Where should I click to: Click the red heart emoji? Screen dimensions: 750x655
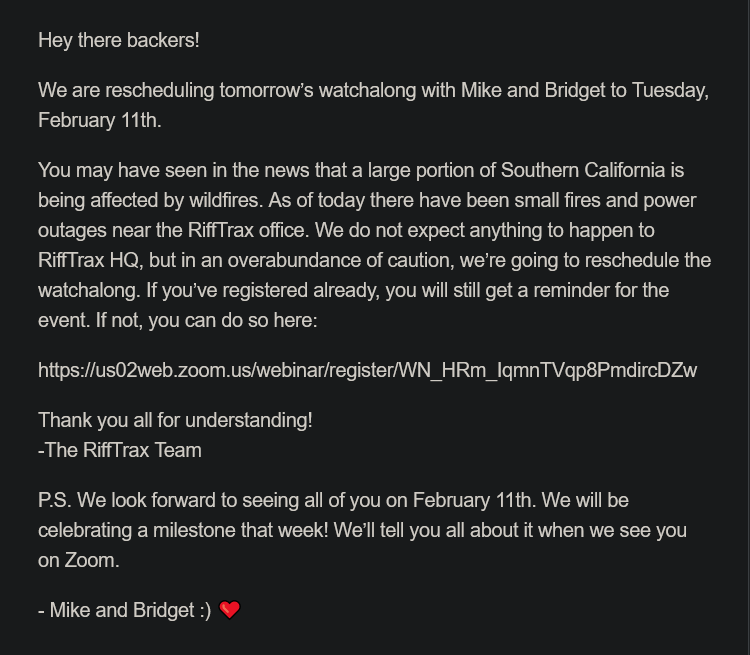pos(230,610)
